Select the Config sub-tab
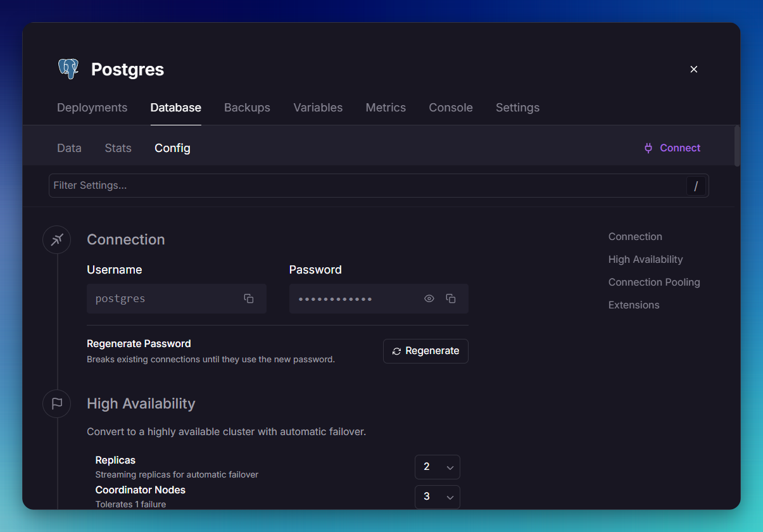This screenshot has width=763, height=532. [172, 148]
